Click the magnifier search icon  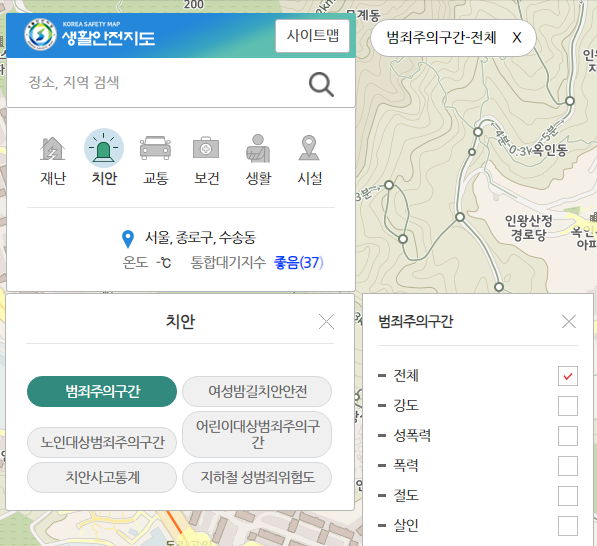click(321, 84)
